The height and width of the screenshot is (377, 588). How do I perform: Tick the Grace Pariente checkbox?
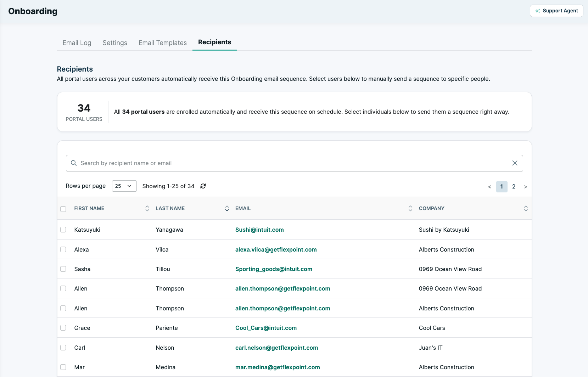click(63, 328)
